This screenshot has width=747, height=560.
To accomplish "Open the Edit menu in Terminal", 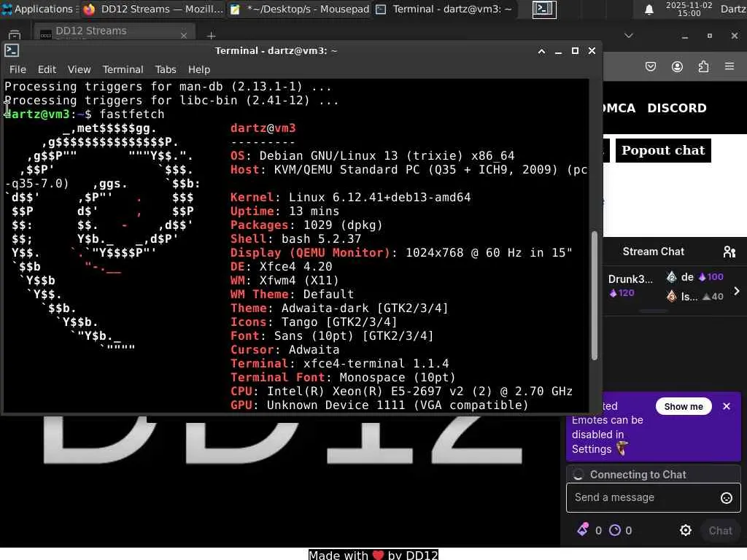I will pyautogui.click(x=47, y=69).
